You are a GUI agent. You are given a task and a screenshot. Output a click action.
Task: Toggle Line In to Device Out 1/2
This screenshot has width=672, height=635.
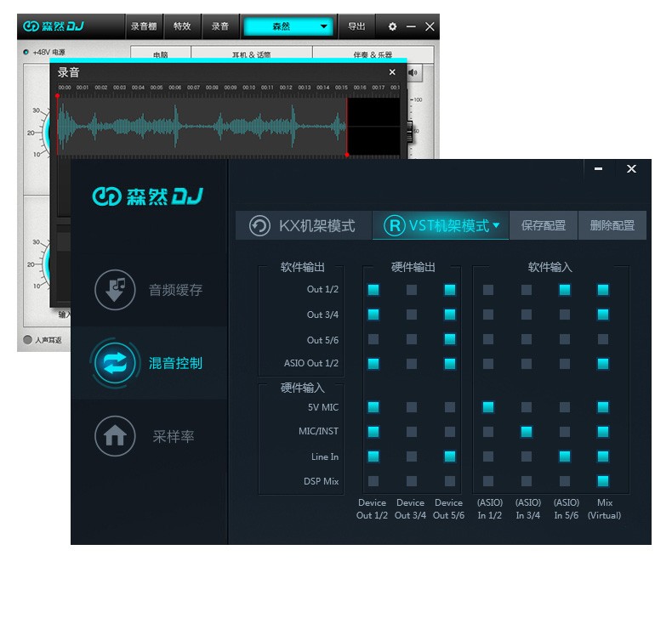tap(373, 456)
